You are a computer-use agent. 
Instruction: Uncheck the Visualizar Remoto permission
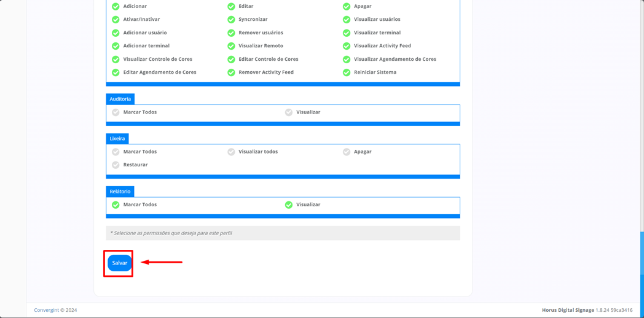pyautogui.click(x=231, y=45)
